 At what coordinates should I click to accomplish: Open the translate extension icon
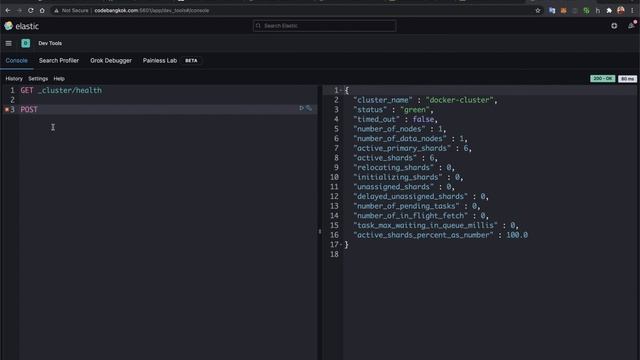(x=552, y=11)
